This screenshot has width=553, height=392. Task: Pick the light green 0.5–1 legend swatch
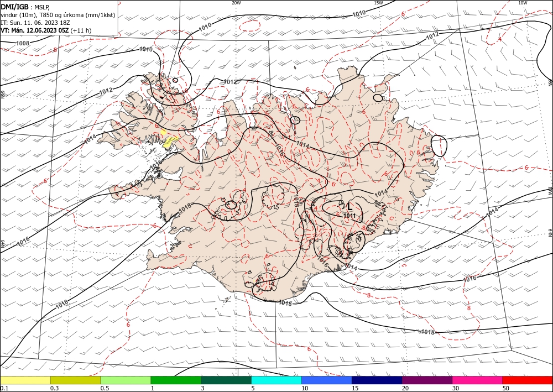coord(126,380)
